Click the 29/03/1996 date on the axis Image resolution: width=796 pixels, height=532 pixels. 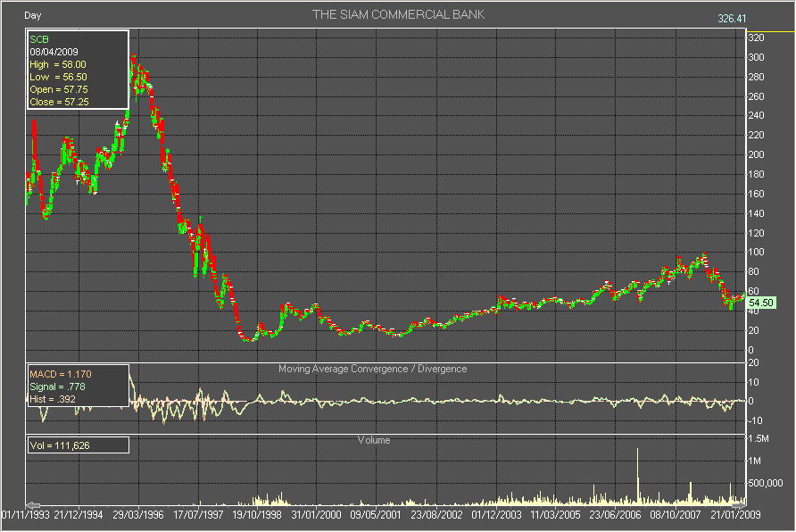point(138,515)
